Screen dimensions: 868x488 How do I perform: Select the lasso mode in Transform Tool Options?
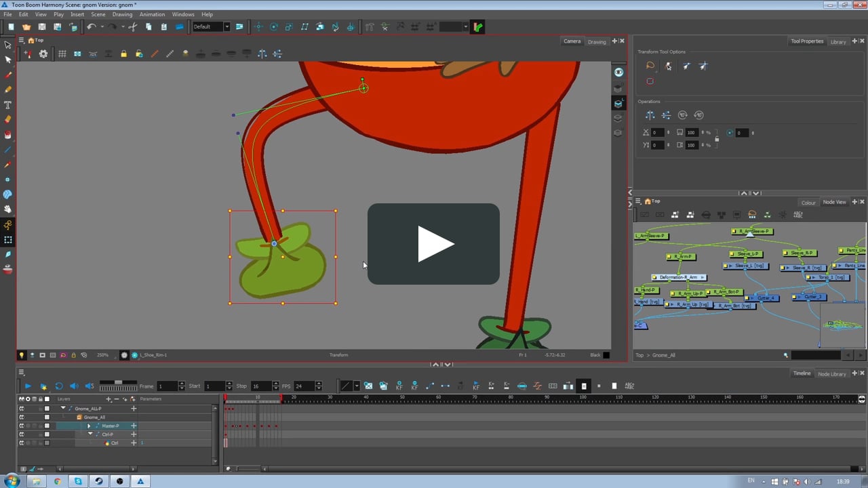(x=650, y=66)
